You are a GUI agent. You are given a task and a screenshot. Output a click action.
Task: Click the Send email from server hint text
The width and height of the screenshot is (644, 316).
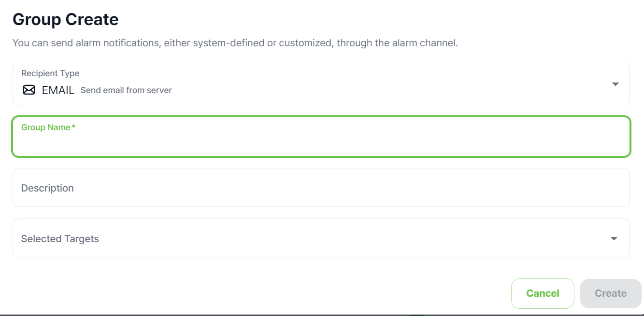(126, 90)
